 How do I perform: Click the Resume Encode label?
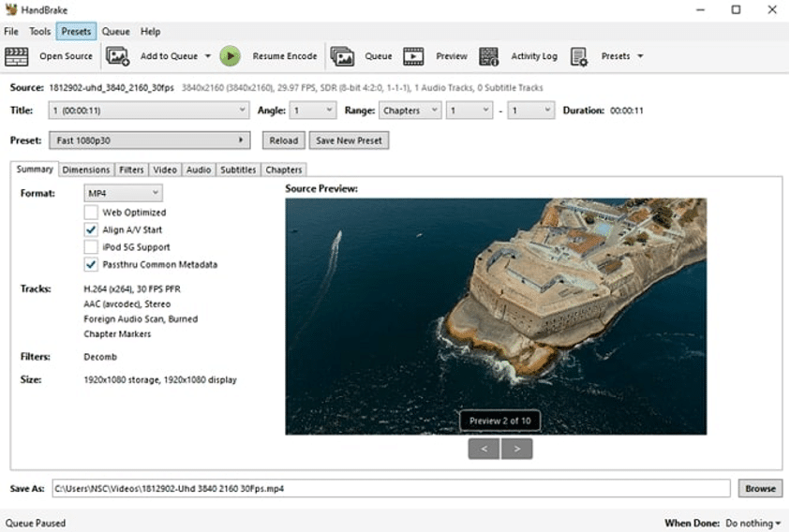click(x=285, y=56)
